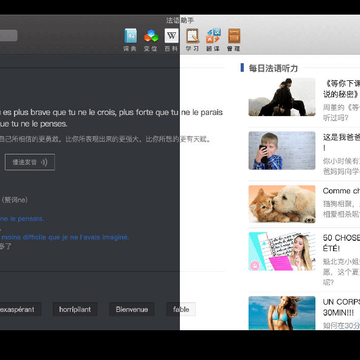360x360 pixels.
Task: Open the 百科 wiki tool
Action: click(x=172, y=40)
